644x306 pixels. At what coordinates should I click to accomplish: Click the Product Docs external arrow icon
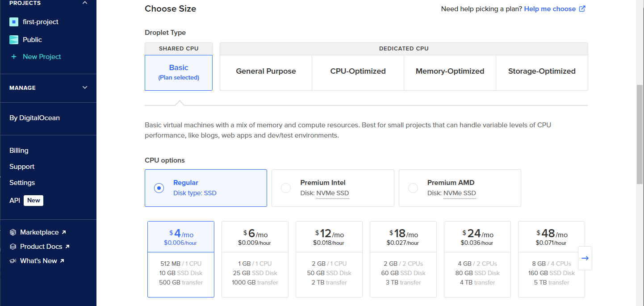click(x=67, y=247)
